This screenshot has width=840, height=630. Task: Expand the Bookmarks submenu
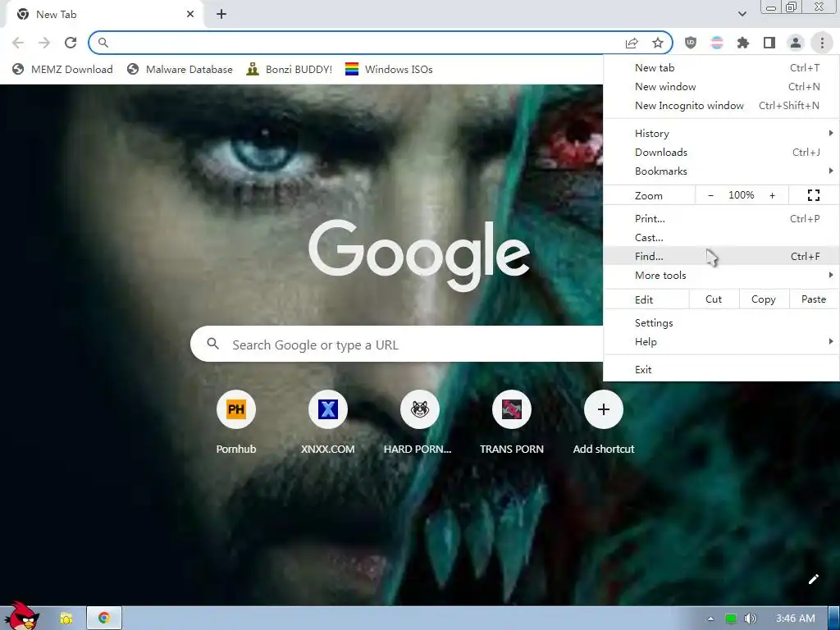[x=722, y=171]
